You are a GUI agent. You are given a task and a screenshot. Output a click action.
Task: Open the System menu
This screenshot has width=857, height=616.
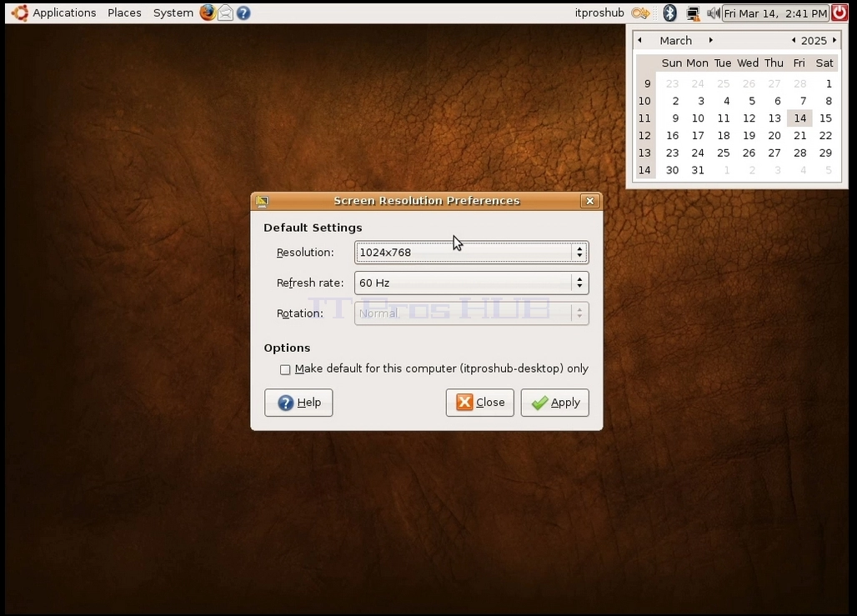173,13
